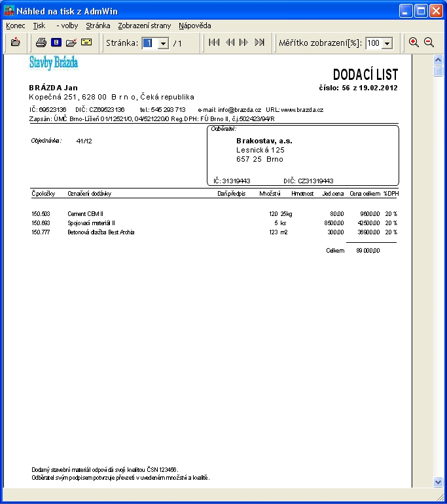Go to the first page
Viewport: 447px width, 504px height.
214,42
